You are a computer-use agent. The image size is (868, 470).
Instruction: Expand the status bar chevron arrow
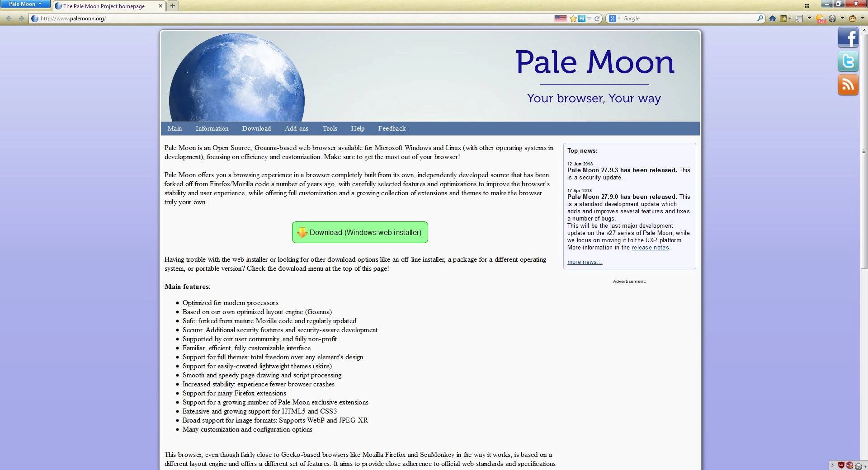(x=832, y=465)
